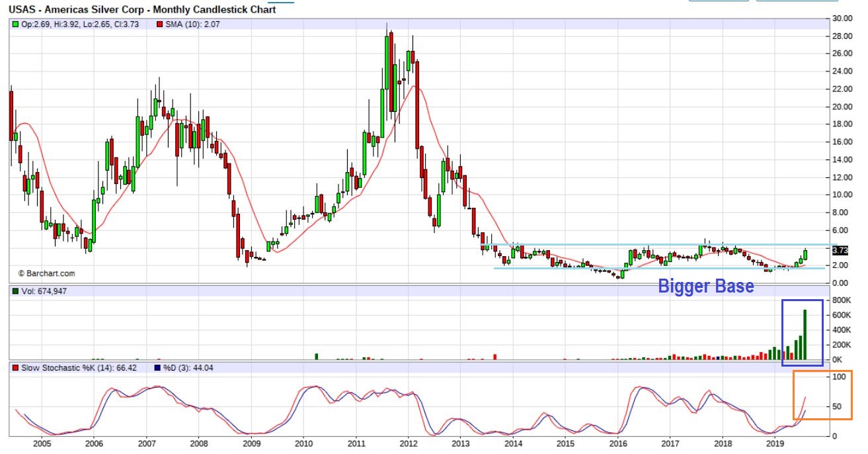Click the 2012 year label on time axis
Image resolution: width=868 pixels, height=454 pixels.
click(409, 443)
